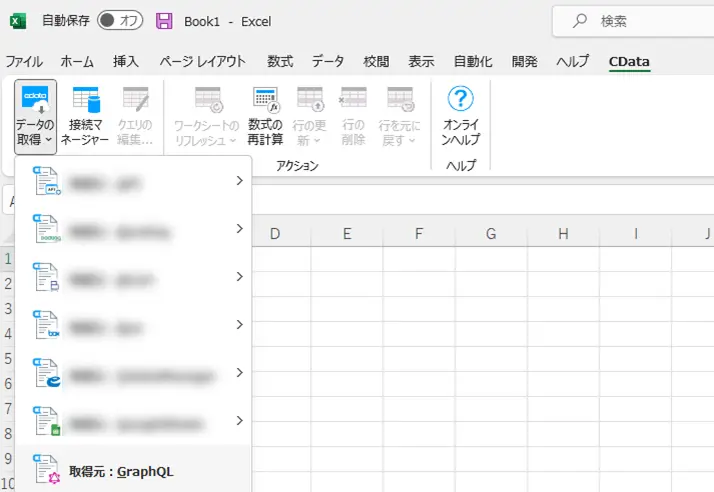
Task: Click the menu item with green spreadsheet icon
Action: point(133,421)
